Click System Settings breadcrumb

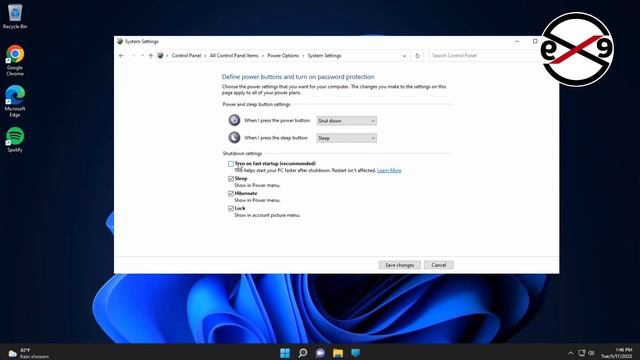(x=324, y=56)
